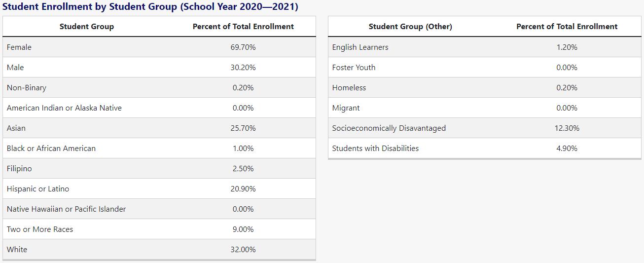Click the Student Enrollment by Student Group heading
This screenshot has width=644, height=263.
150,7
